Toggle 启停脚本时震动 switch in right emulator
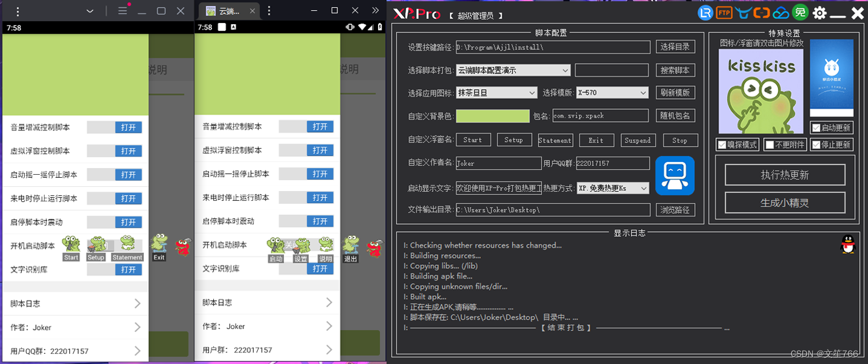Viewport: 868px width, 364px height. coord(306,221)
